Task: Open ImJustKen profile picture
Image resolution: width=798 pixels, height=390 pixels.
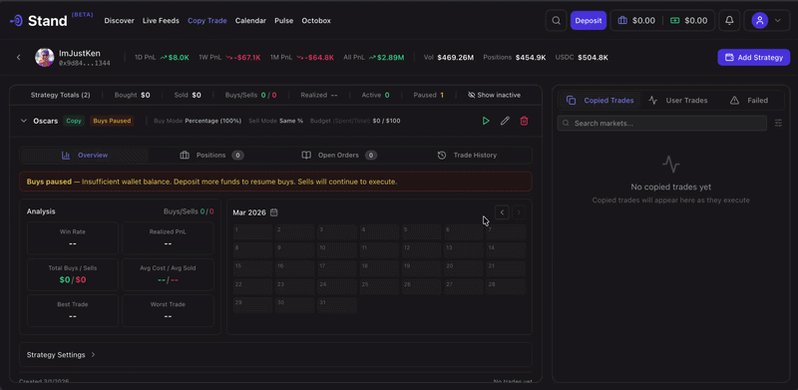Action: tap(45, 58)
